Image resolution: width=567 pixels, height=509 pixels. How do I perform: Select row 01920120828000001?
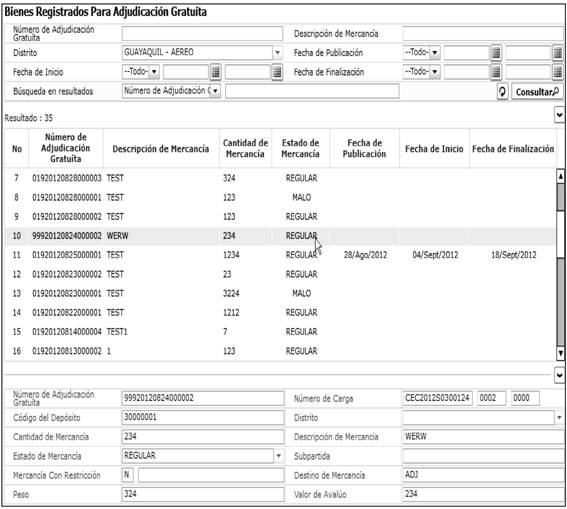[x=280, y=197]
